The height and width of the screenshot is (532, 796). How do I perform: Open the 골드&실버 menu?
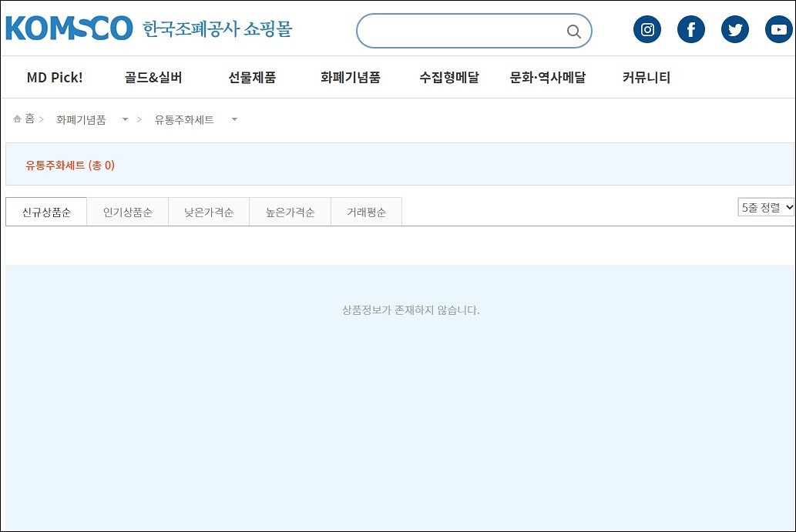[153, 78]
